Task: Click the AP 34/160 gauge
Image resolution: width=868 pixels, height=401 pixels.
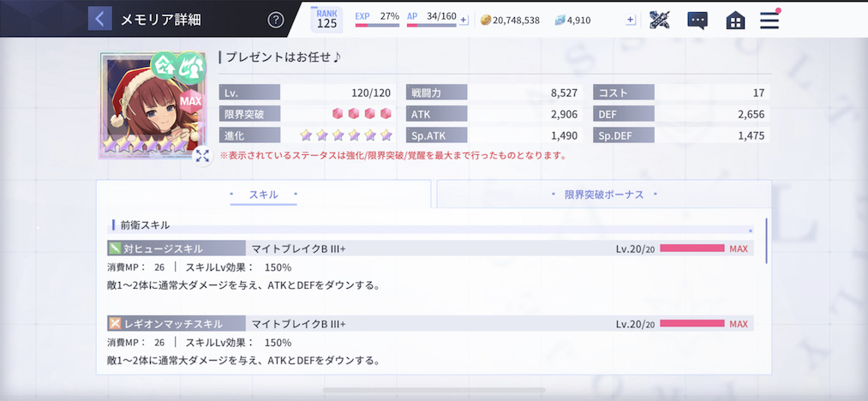Action: coord(432,20)
